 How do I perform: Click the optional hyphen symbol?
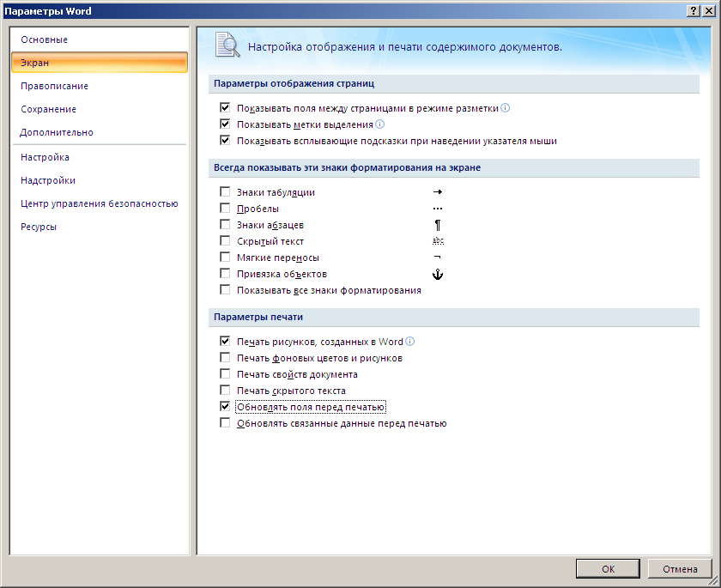tap(437, 257)
